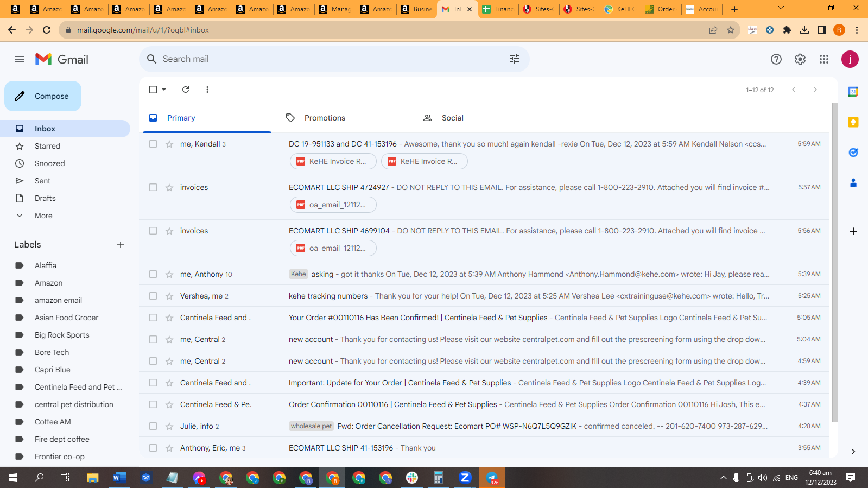Switch to the Order browser tab
This screenshot has width=868, height=488.
point(660,9)
